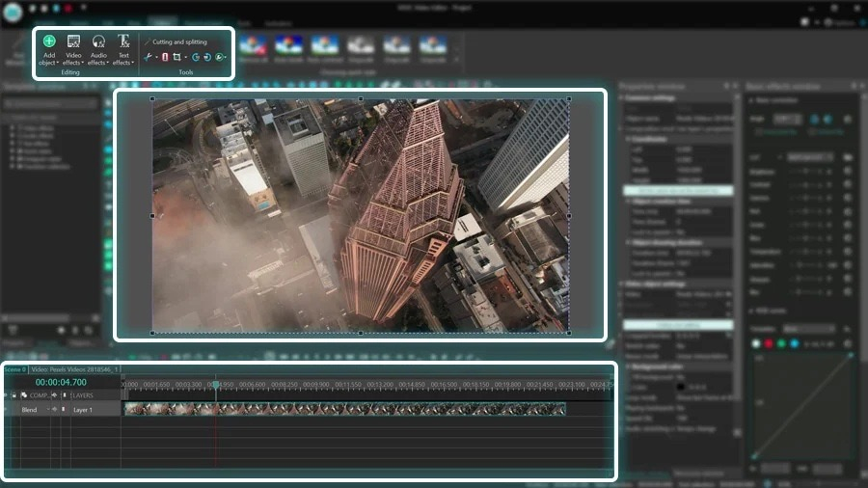This screenshot has width=868, height=488.
Task: Toggle the audio icon beside Layer 1
Action: (54, 410)
